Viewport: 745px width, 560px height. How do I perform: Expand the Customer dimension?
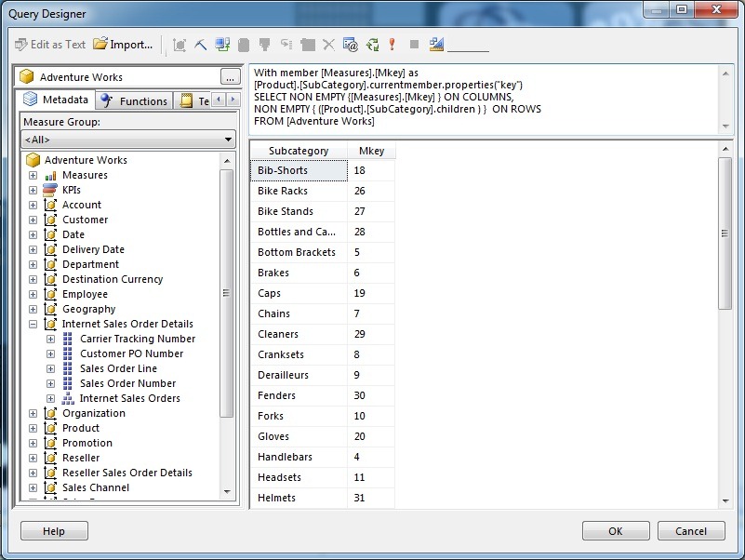tap(33, 220)
